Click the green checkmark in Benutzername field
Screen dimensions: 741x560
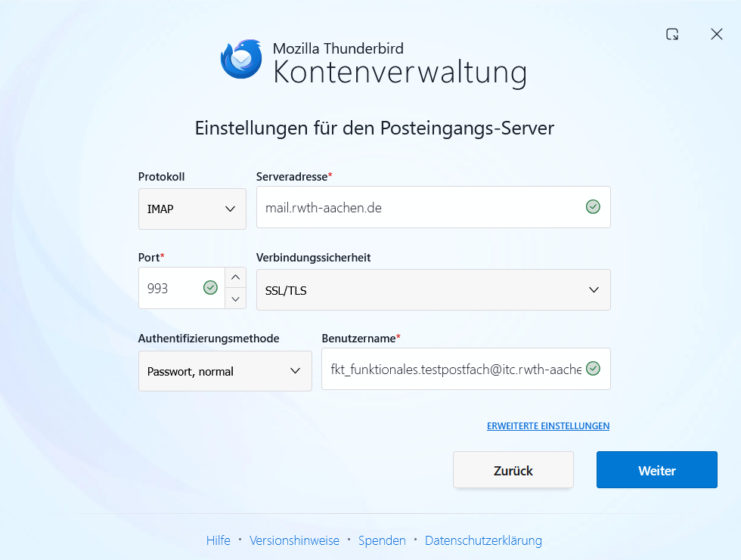point(593,368)
